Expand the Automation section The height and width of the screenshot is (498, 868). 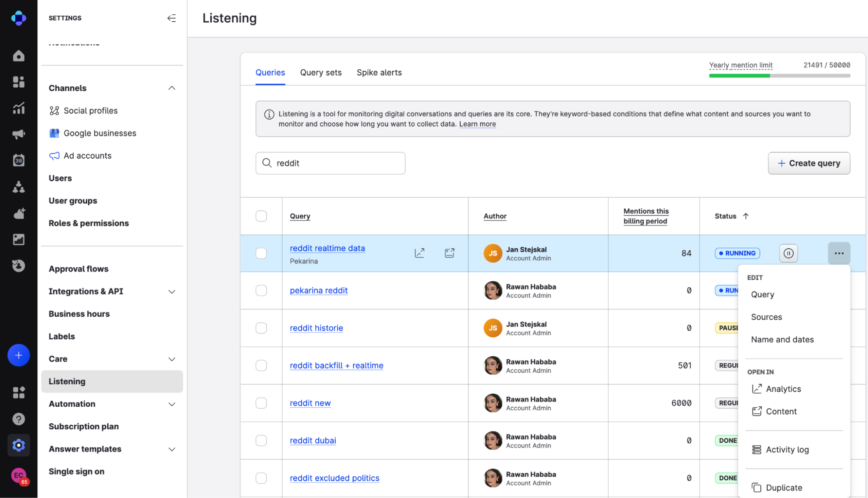point(172,404)
